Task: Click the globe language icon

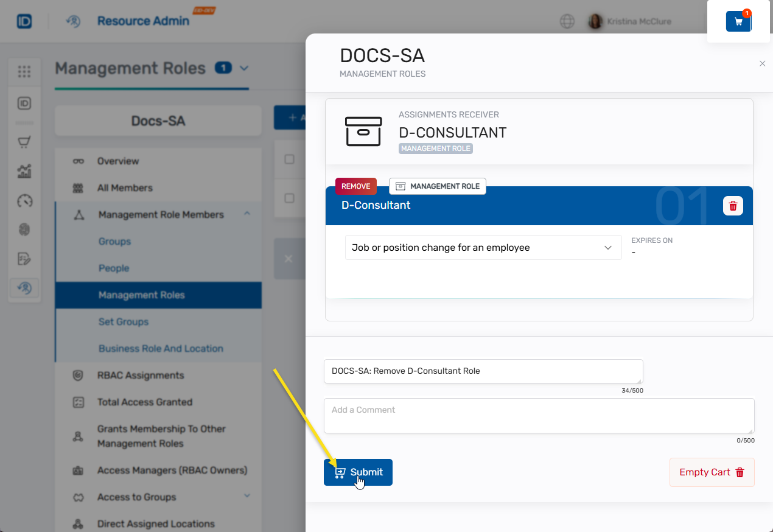Action: pyautogui.click(x=567, y=21)
